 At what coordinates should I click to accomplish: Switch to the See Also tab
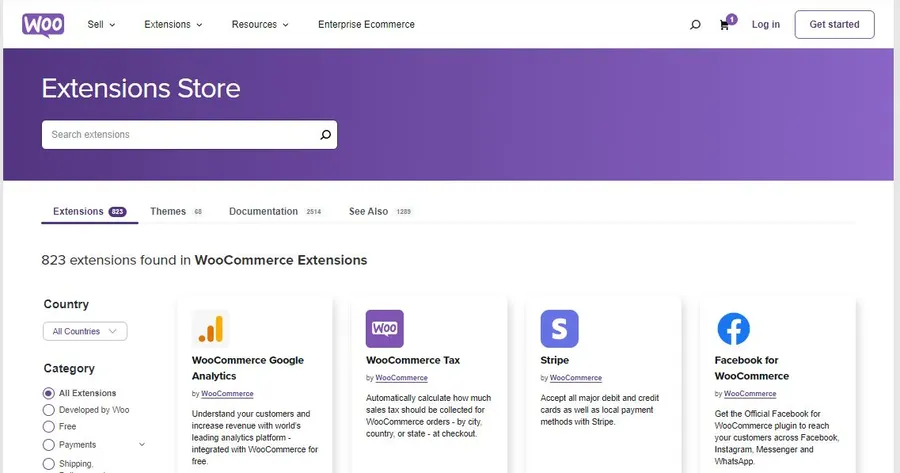380,211
